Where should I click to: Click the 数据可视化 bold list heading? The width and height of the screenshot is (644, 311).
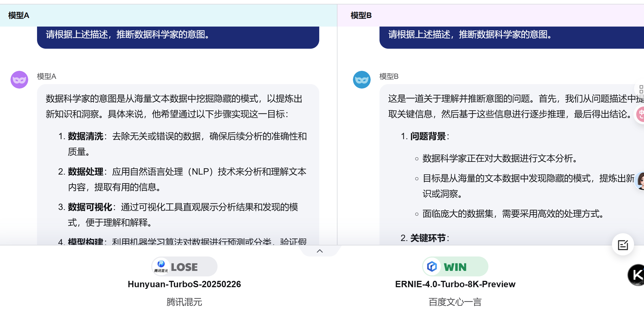(90, 207)
